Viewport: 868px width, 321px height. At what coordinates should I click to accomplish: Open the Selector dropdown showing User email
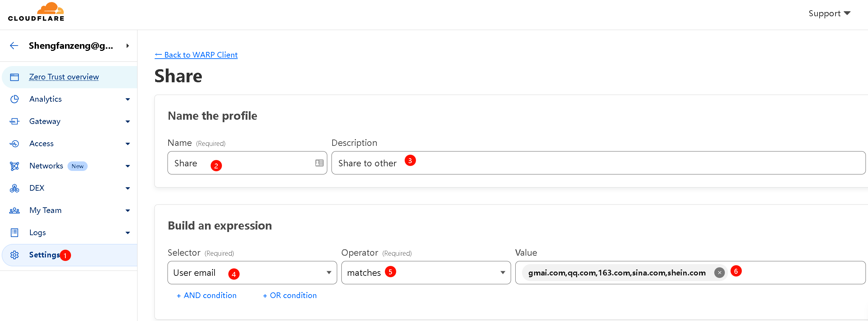pos(252,273)
